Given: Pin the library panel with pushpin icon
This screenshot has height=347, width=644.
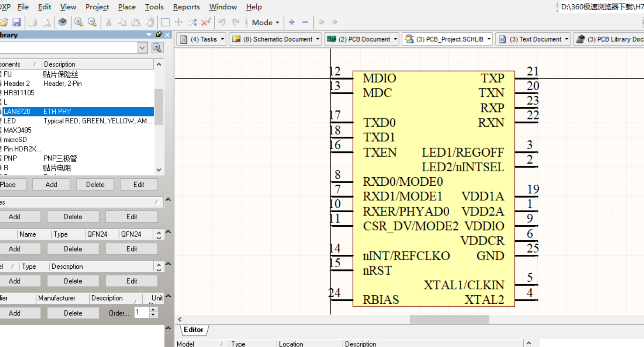Looking at the screenshot, I should click(159, 35).
